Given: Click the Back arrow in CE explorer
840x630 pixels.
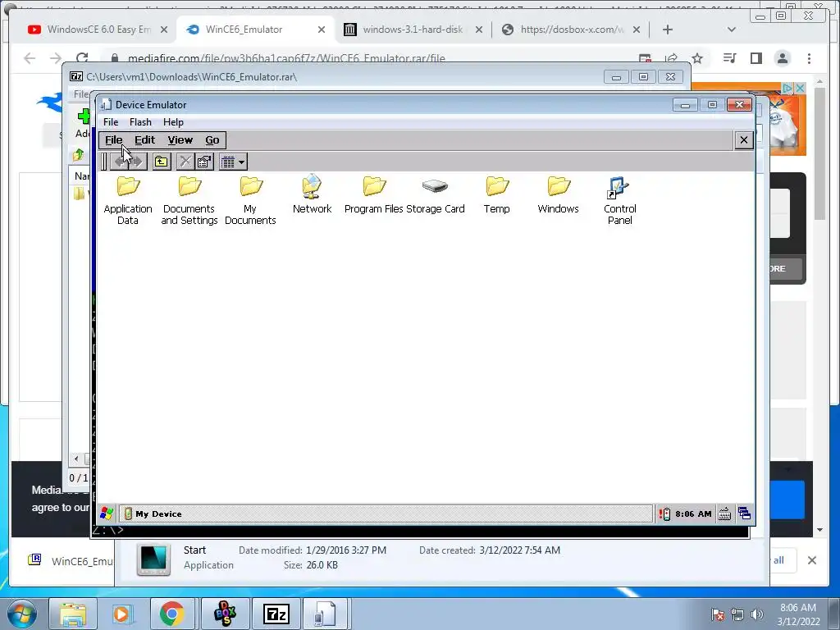Looking at the screenshot, I should [x=118, y=162].
